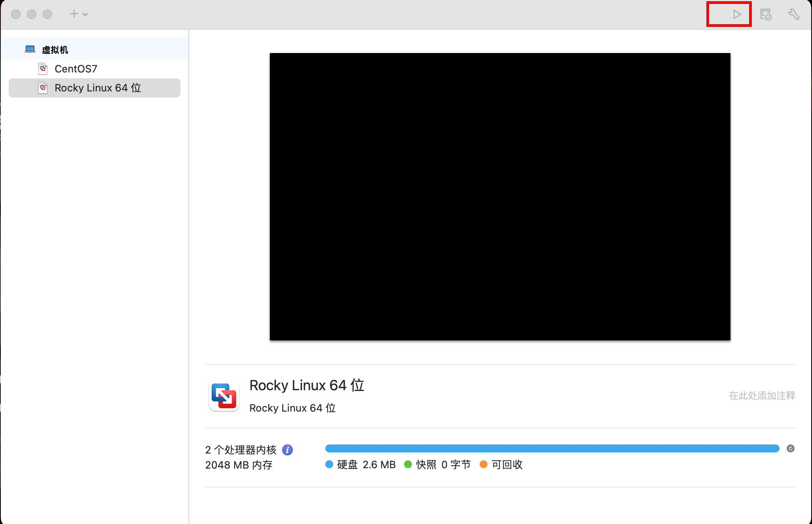812x524 pixels.
Task: Select the CentOS7 virtual machine
Action: (95, 69)
